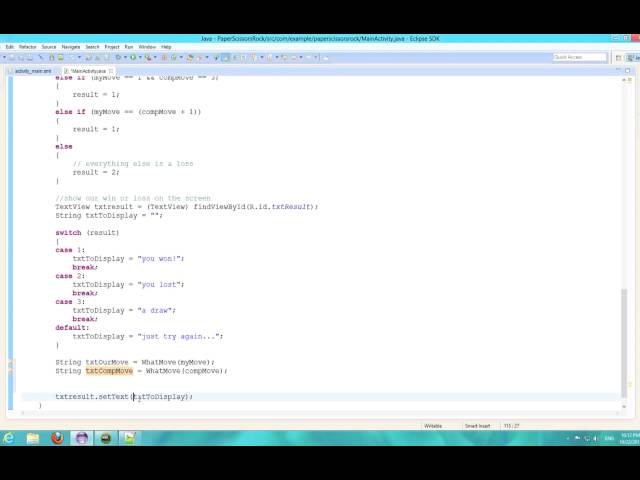Click the txtresult.setText(txtToDisplay) line
The height and width of the screenshot is (480, 640).
124,397
